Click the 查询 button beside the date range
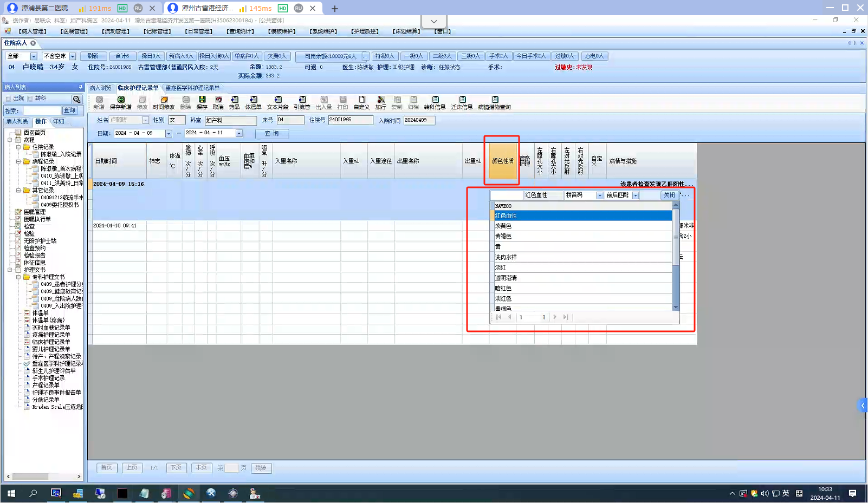The width and height of the screenshot is (868, 503). [271, 134]
